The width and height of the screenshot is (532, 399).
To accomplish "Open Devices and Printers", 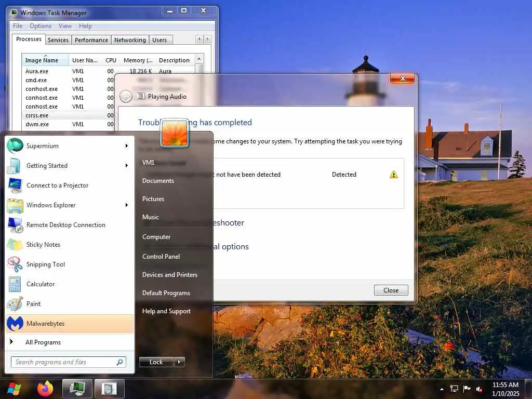I will (170, 275).
